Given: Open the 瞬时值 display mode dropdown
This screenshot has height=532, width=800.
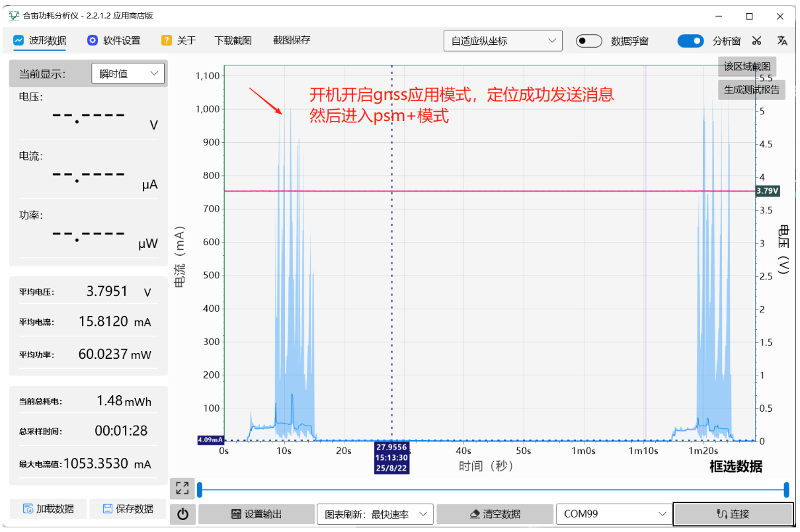Looking at the screenshot, I should pyautogui.click(x=128, y=73).
